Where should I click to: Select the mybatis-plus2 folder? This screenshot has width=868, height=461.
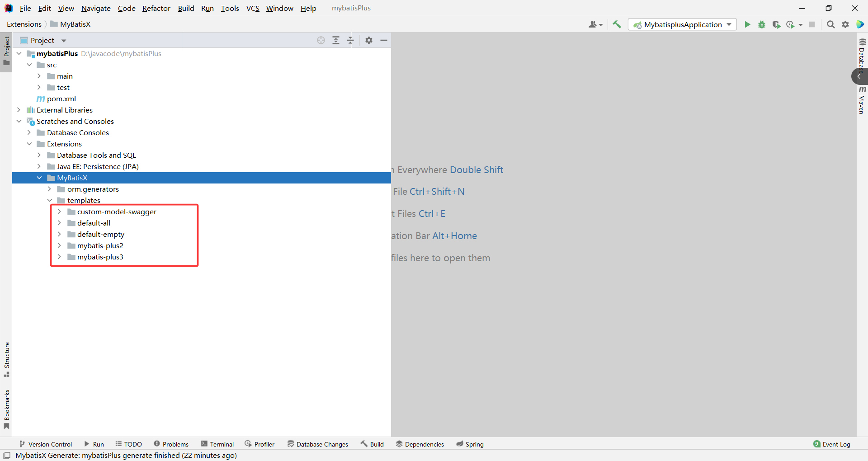point(100,245)
